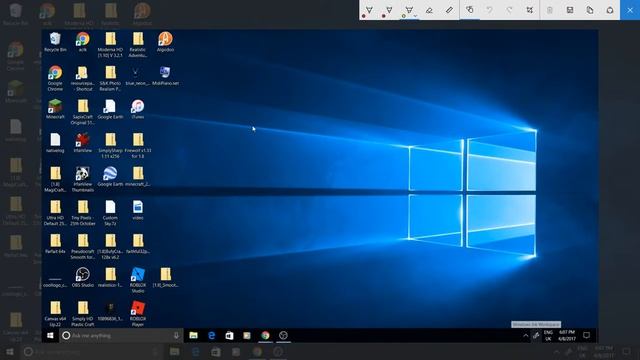This screenshot has width=640, height=360.
Task: Click the aclk Chrome shortcut in screenshot
Action: [x=82, y=42]
